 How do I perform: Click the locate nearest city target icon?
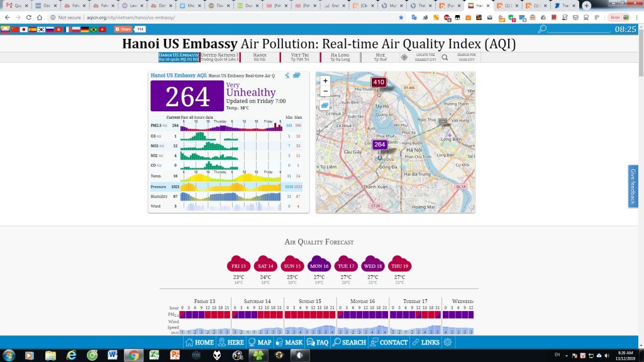404,57
